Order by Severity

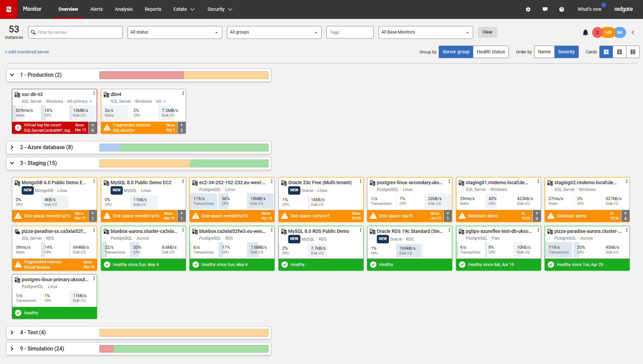tap(567, 52)
